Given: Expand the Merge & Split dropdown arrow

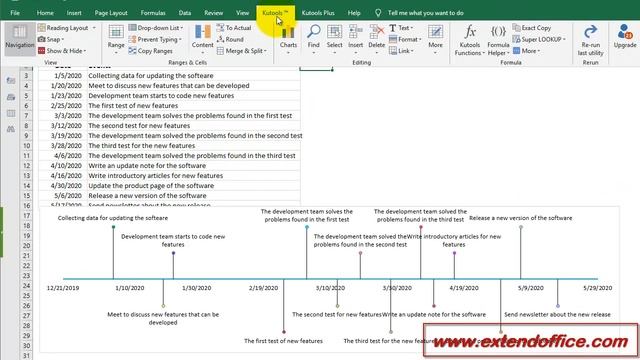Looking at the screenshot, I should tap(265, 51).
